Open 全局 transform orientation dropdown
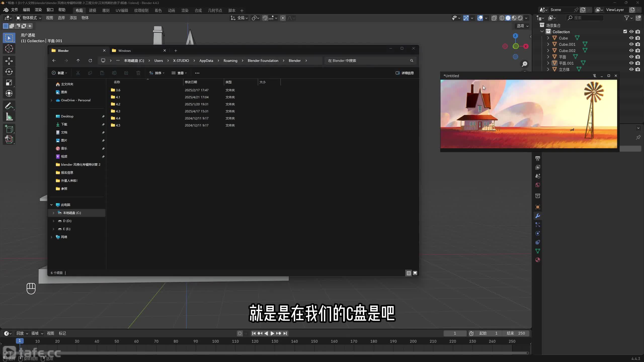The height and width of the screenshot is (362, 644). pos(239,18)
